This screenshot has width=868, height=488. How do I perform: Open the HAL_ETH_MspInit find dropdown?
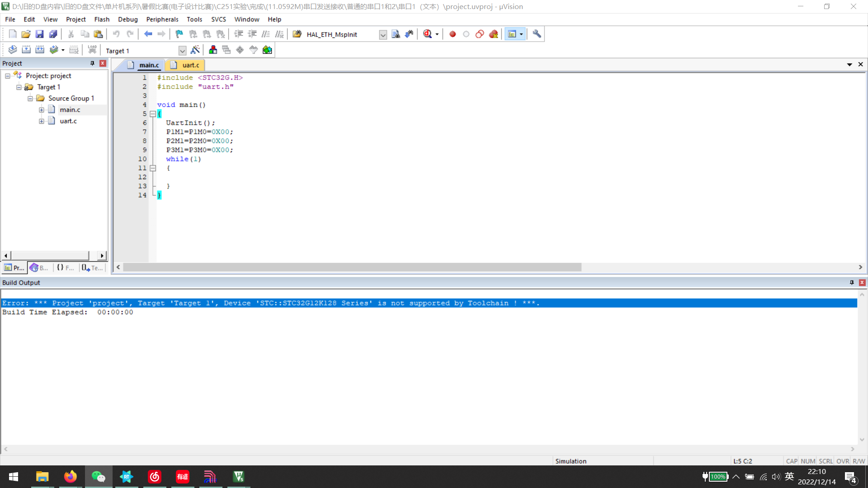[383, 35]
